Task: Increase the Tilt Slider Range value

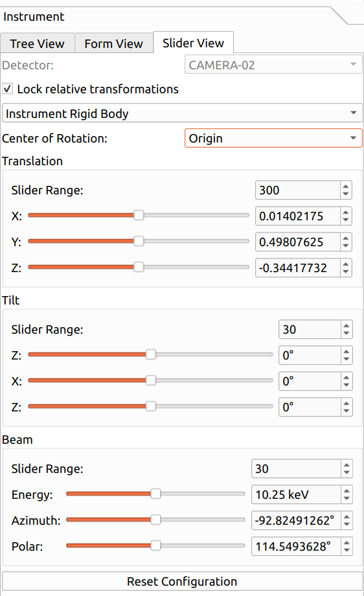Action: [x=346, y=325]
